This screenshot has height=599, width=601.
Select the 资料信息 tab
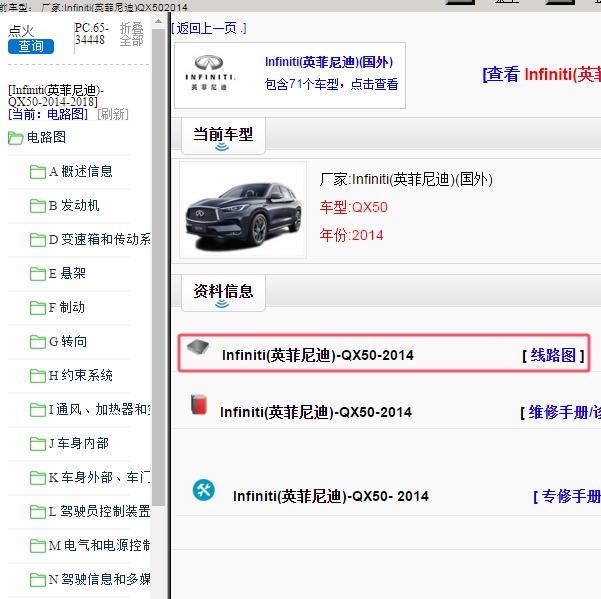coord(223,293)
